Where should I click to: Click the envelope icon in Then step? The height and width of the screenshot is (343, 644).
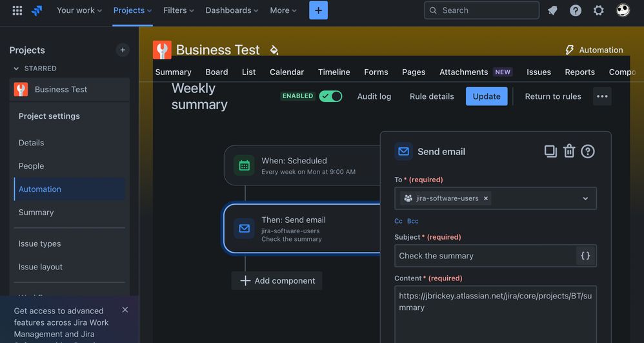(245, 228)
